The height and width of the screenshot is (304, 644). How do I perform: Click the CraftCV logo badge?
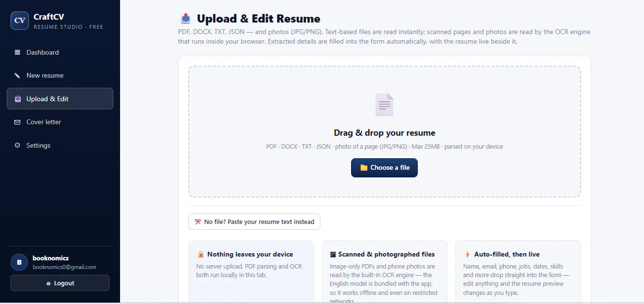tap(20, 21)
